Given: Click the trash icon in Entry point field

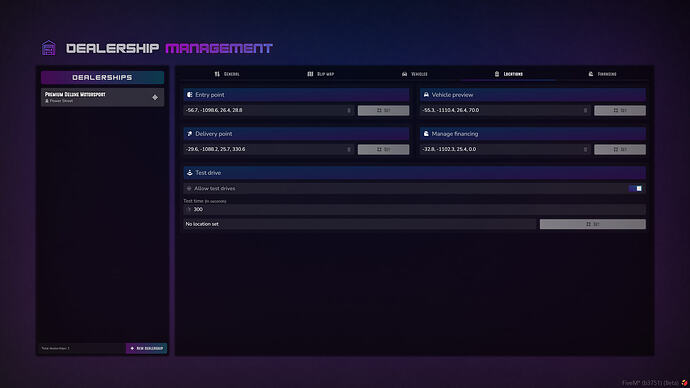Looking at the screenshot, I should tap(349, 110).
